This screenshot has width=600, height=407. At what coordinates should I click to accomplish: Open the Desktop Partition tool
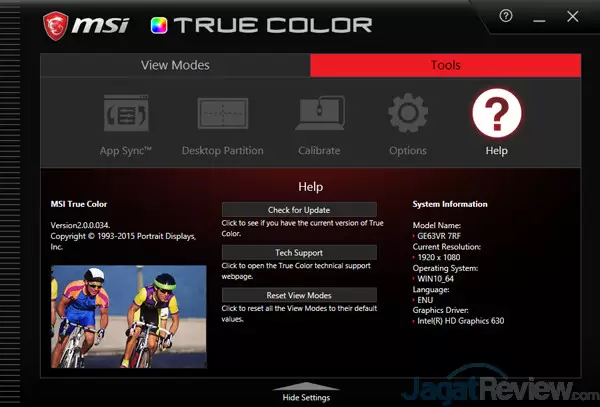click(x=223, y=113)
